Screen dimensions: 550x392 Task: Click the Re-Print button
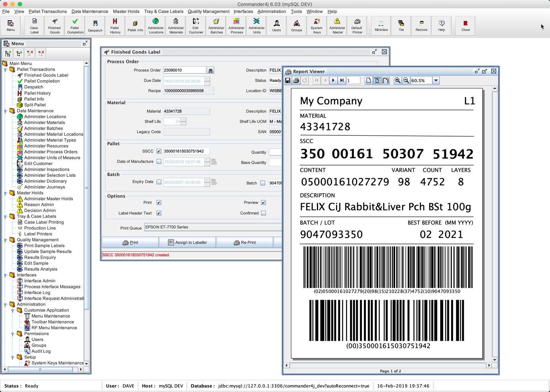244,243
